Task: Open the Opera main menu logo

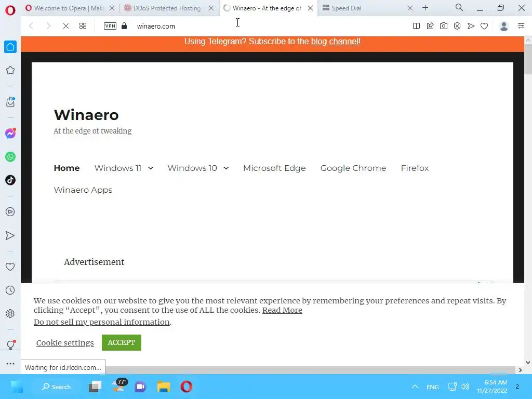Action: (10, 10)
